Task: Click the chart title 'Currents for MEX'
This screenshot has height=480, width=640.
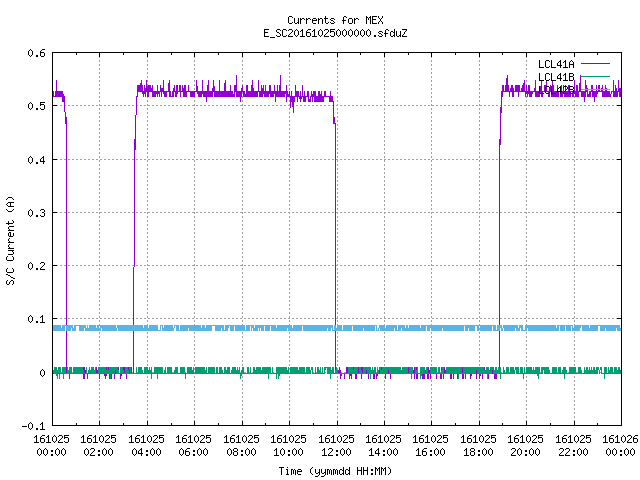Action: (x=335, y=20)
